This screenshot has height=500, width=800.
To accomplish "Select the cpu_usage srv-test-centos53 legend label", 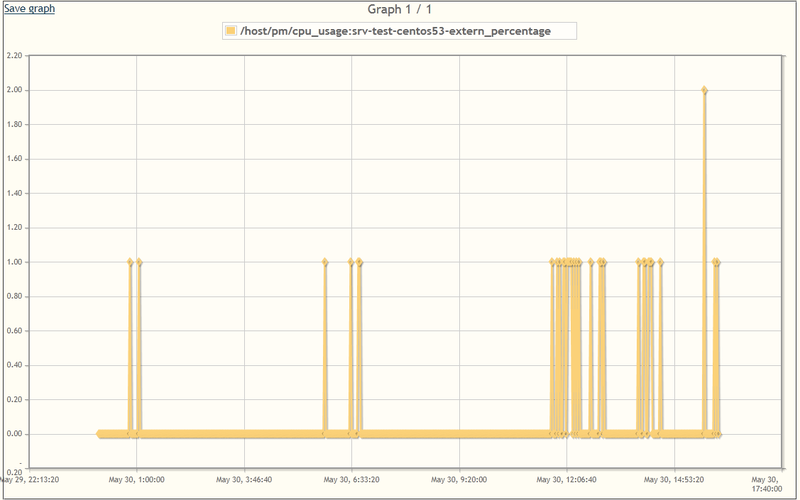I will pos(397,31).
